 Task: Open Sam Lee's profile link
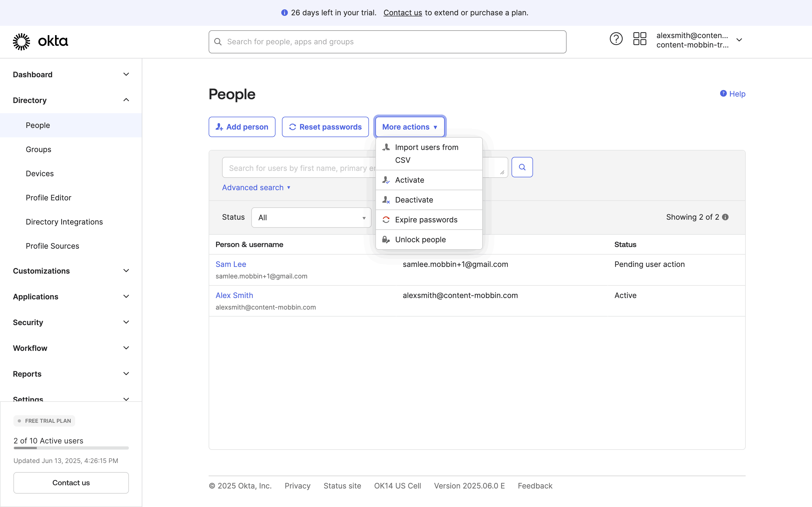click(x=231, y=264)
